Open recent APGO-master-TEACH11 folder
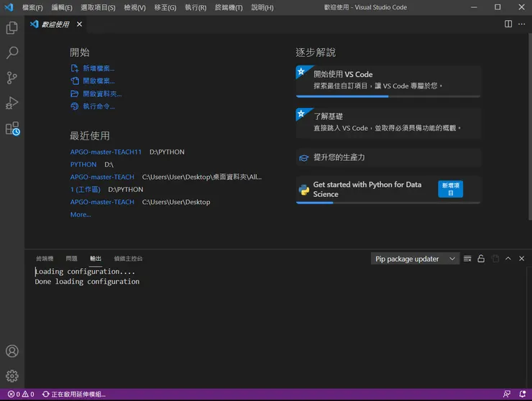Image resolution: width=532 pixels, height=401 pixels. [106, 152]
